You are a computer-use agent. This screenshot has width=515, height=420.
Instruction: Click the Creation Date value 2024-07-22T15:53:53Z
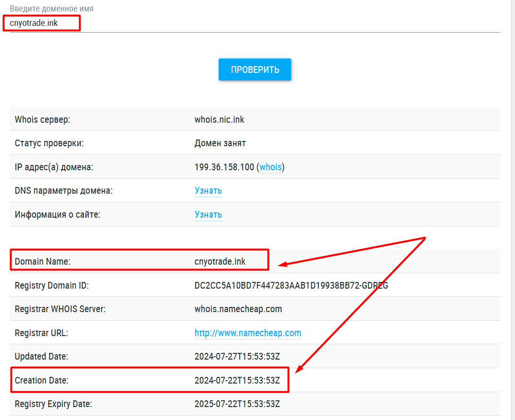coord(237,380)
